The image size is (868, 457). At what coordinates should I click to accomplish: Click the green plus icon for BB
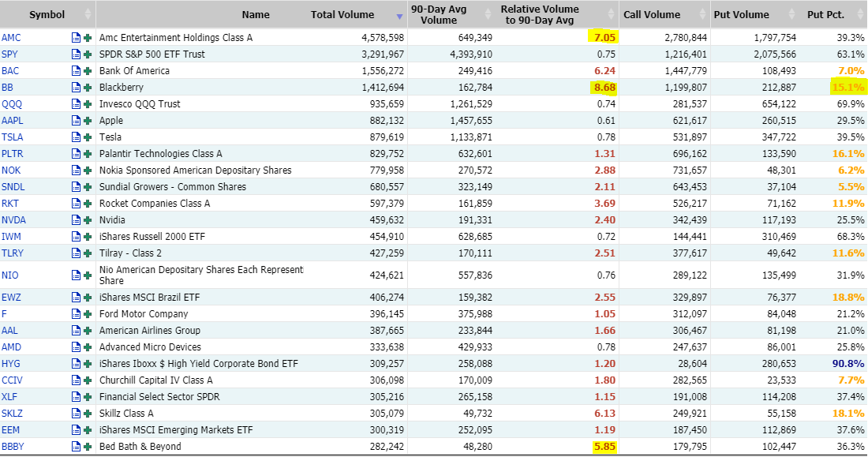[88, 88]
